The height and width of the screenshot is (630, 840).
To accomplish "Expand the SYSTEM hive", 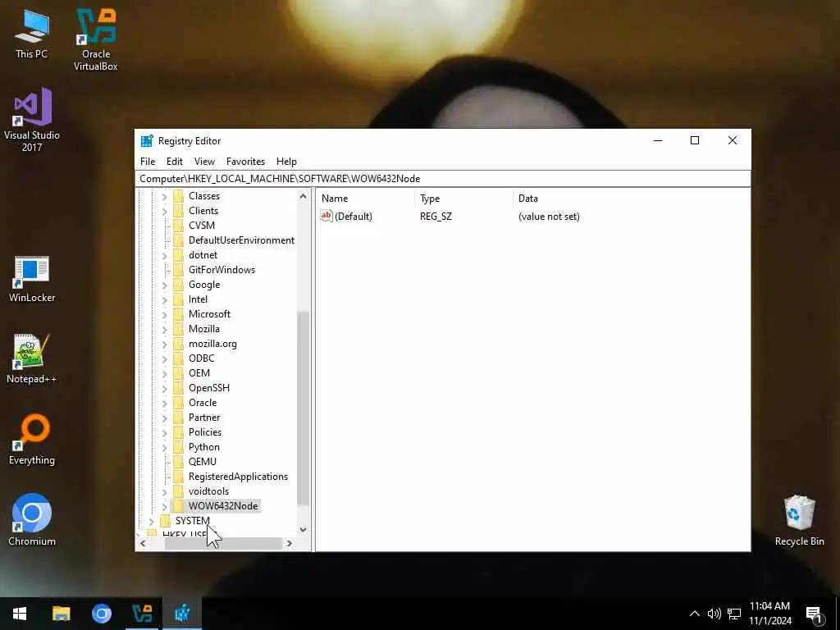I will click(x=152, y=521).
